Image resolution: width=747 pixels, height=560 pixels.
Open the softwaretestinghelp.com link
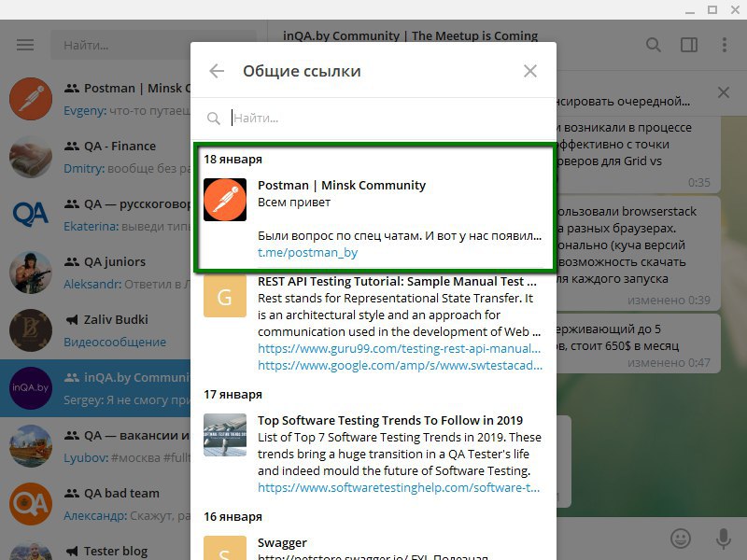(399, 487)
